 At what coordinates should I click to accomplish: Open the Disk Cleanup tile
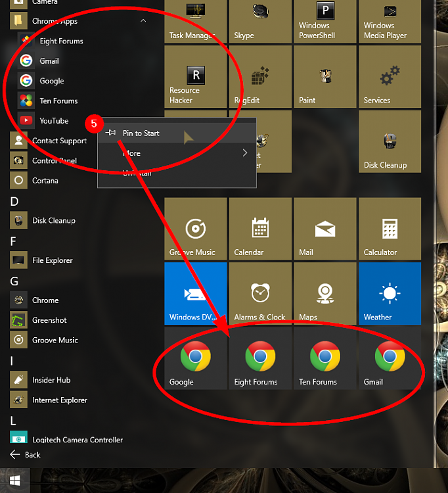[390, 141]
